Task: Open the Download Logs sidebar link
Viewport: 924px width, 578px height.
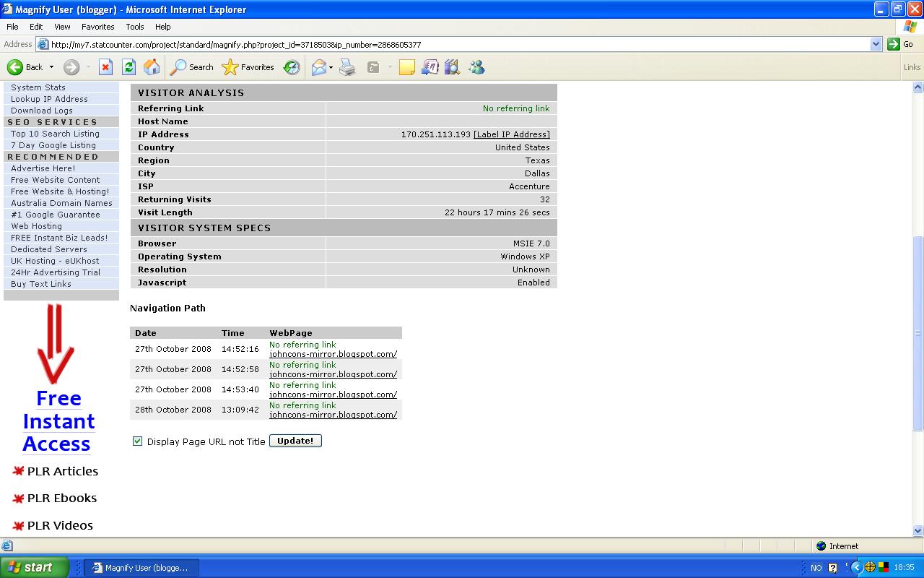Action: click(42, 111)
